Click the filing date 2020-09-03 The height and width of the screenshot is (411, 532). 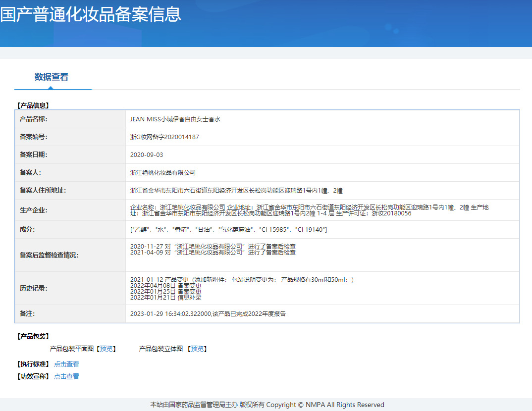[146, 155]
